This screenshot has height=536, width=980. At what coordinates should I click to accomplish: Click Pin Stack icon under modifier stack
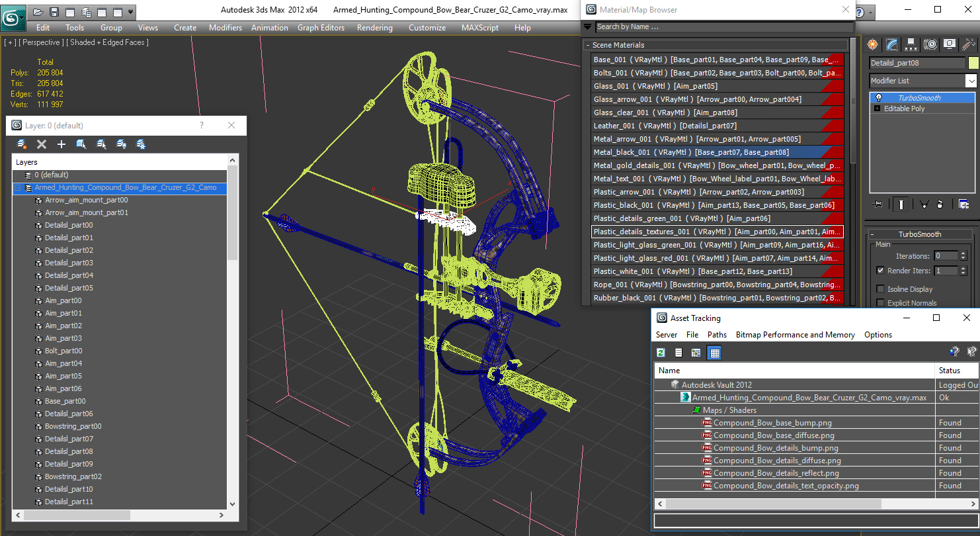pos(878,204)
